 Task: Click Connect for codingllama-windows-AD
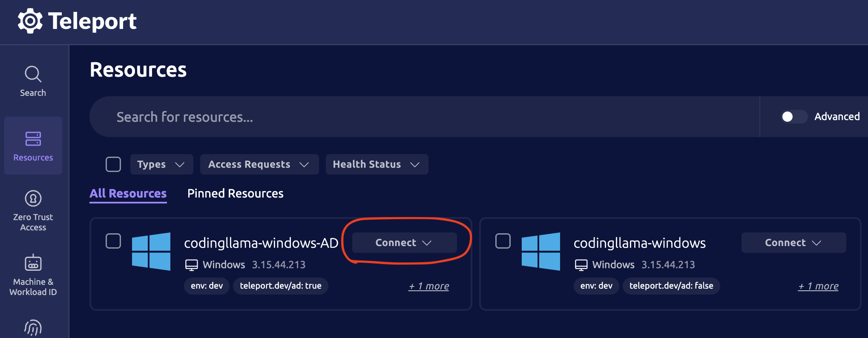tap(404, 243)
